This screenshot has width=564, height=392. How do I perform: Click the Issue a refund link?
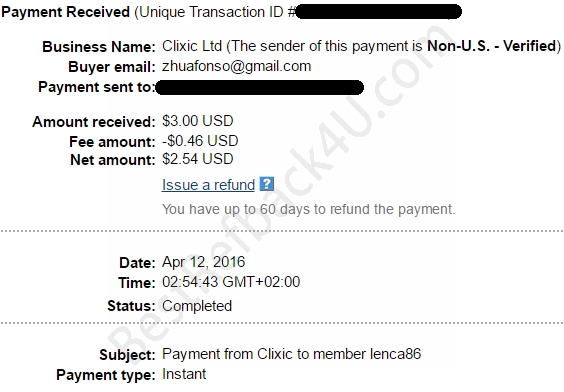tap(208, 185)
